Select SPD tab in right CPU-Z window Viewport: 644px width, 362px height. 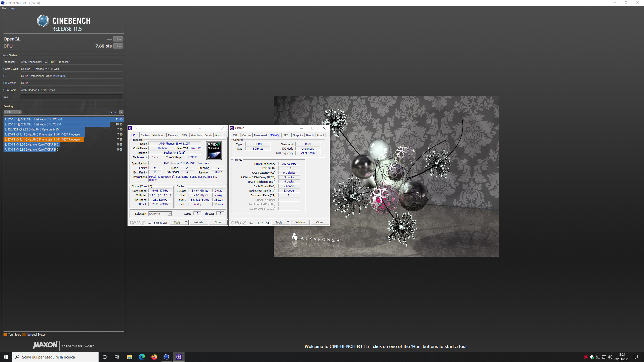click(x=286, y=135)
